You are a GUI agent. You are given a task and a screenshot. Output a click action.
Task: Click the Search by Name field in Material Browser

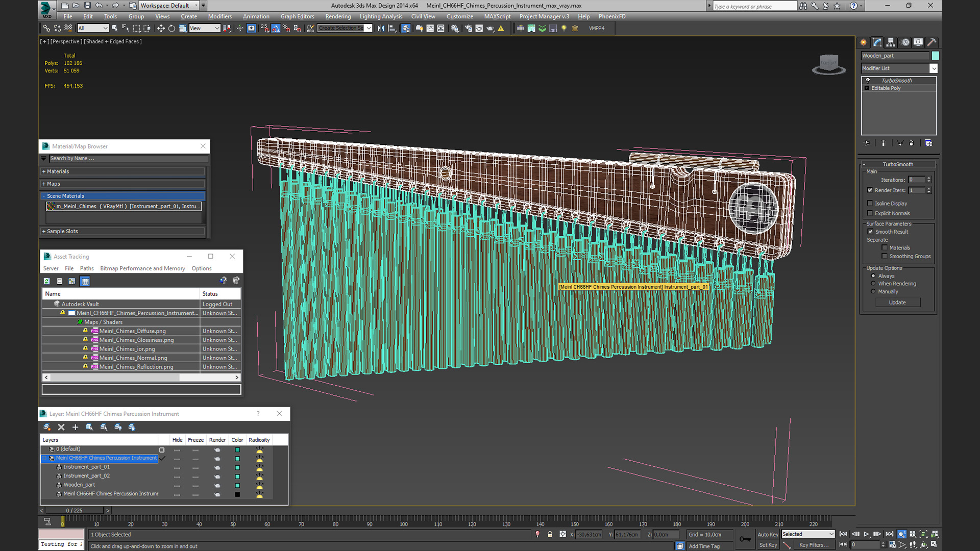point(128,159)
